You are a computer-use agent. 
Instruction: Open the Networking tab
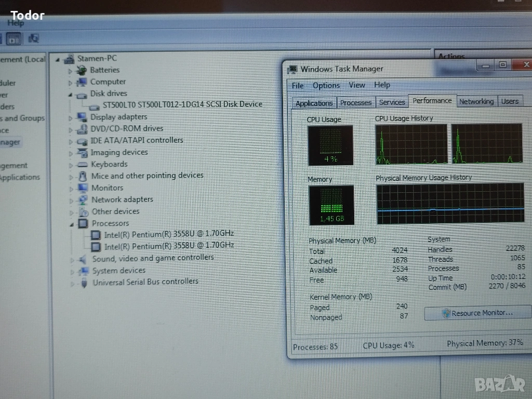(476, 102)
